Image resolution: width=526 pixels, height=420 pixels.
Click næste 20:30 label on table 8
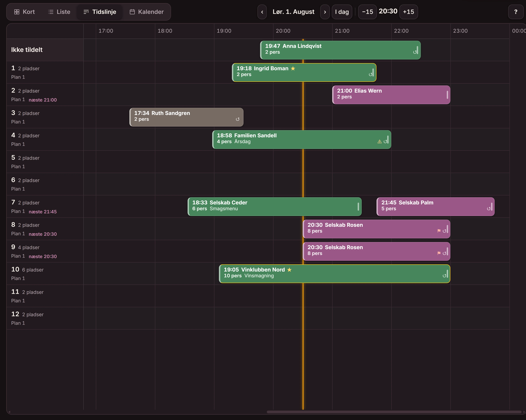pos(43,234)
